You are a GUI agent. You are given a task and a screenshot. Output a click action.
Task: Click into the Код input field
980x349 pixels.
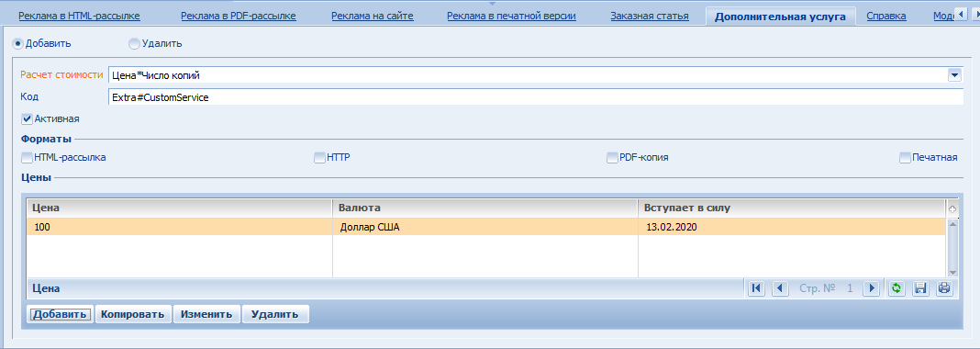[536, 97]
